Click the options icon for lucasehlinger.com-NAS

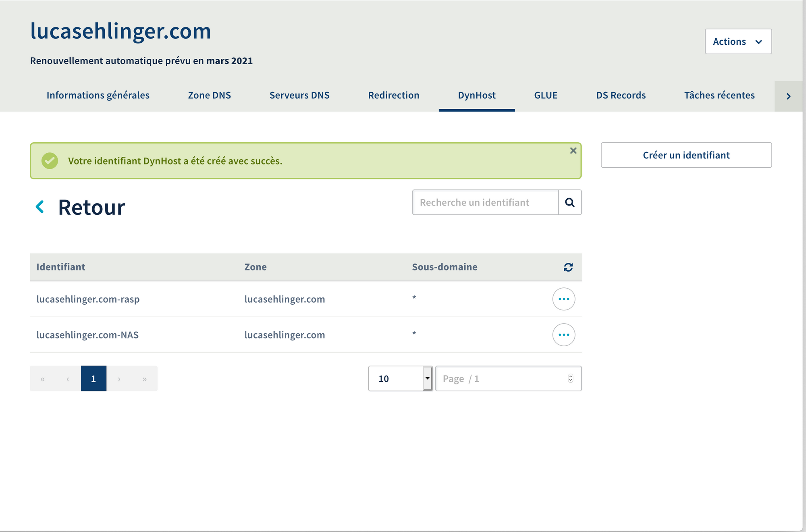point(564,335)
